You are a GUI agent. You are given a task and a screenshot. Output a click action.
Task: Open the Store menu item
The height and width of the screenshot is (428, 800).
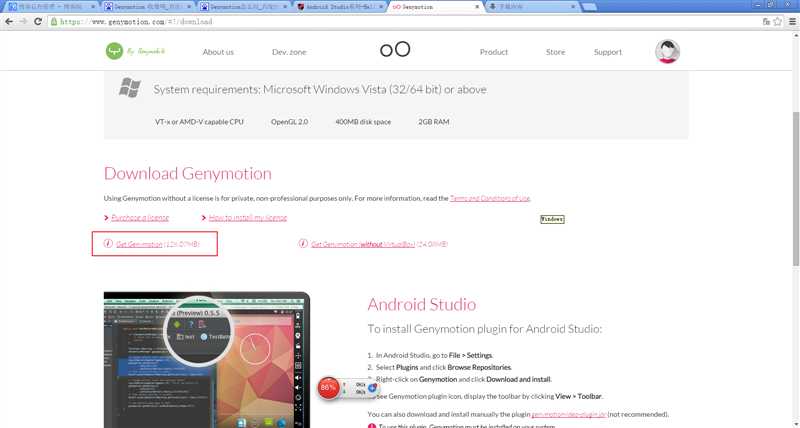pos(555,52)
